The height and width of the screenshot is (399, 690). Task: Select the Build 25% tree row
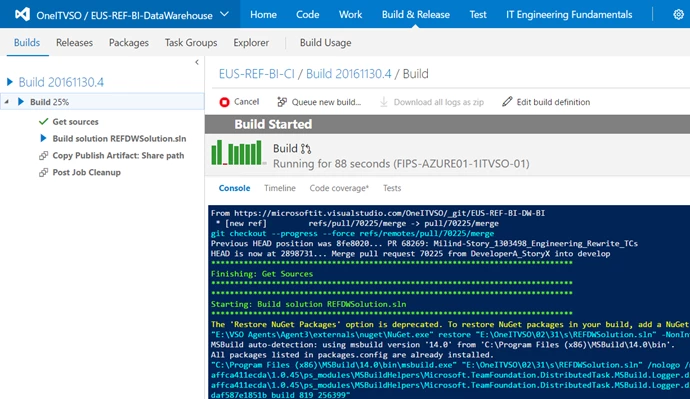click(102, 102)
